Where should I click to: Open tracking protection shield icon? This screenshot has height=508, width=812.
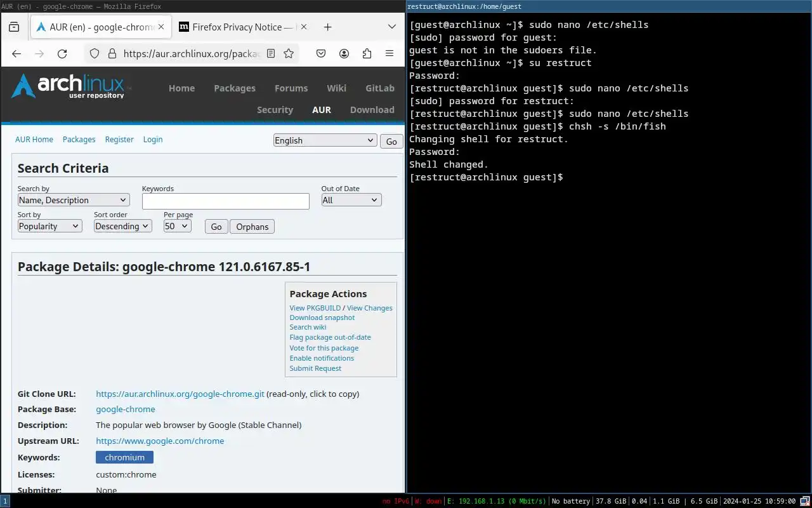95,54
